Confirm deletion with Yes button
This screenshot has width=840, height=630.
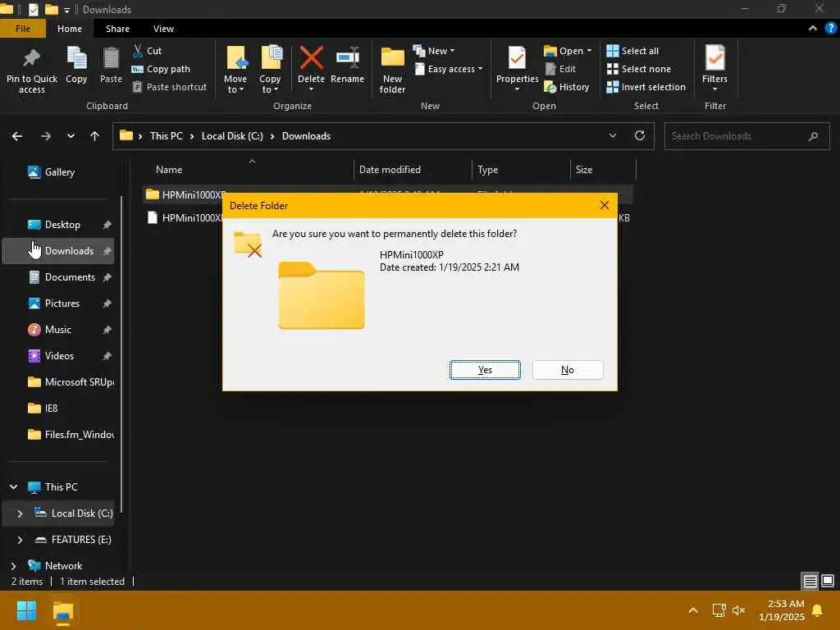point(485,370)
